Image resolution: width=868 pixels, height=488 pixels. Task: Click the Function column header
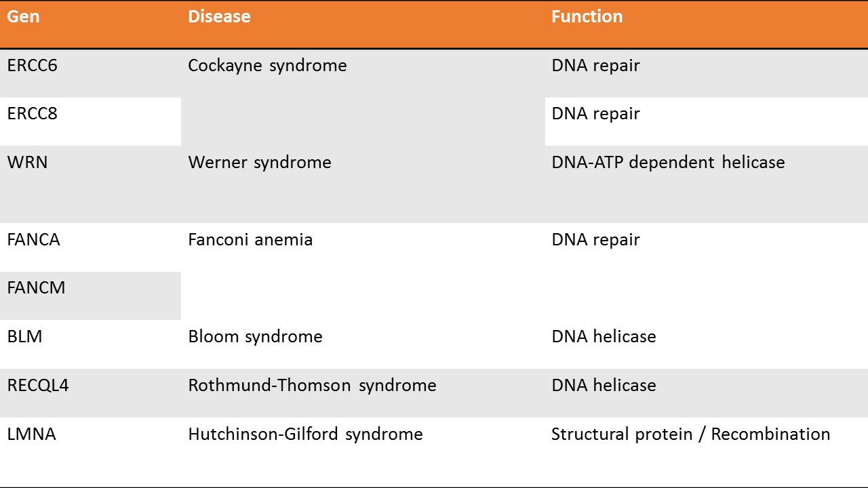pos(707,24)
